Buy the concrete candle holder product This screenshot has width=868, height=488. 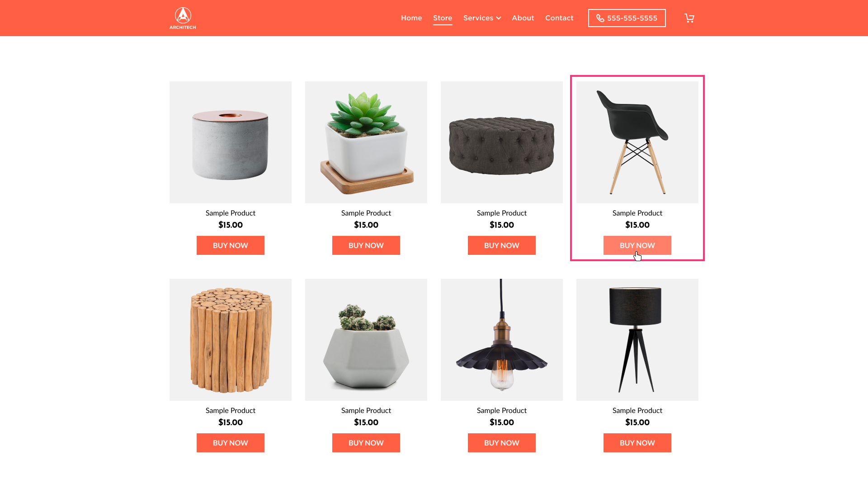[x=231, y=245]
